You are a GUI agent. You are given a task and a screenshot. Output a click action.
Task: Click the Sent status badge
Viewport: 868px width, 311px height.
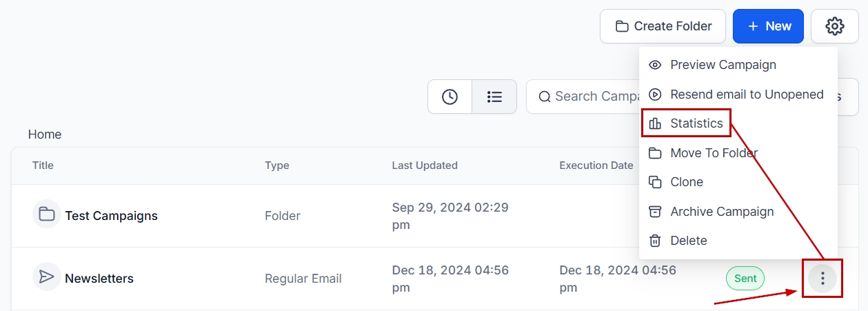pos(745,279)
